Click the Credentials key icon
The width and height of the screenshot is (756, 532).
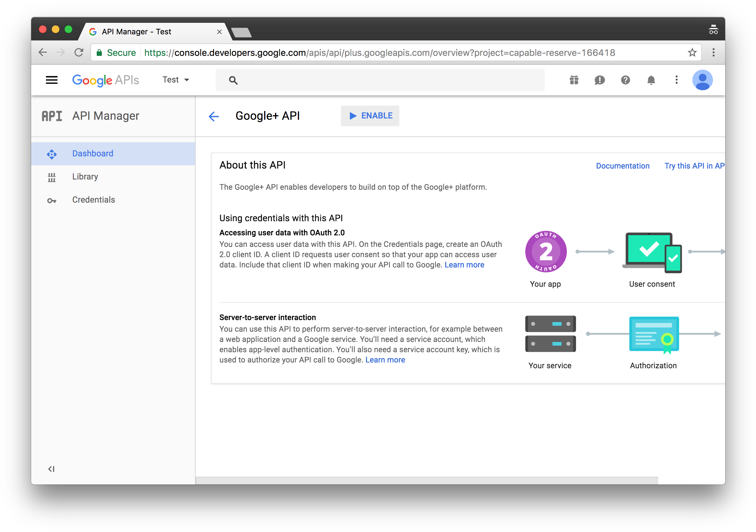[x=52, y=200]
